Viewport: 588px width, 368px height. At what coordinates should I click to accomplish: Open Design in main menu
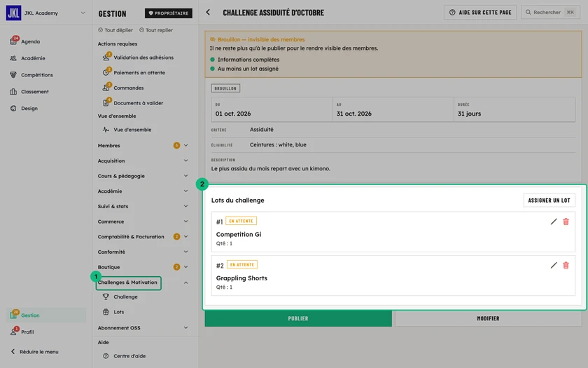(x=45, y=108)
